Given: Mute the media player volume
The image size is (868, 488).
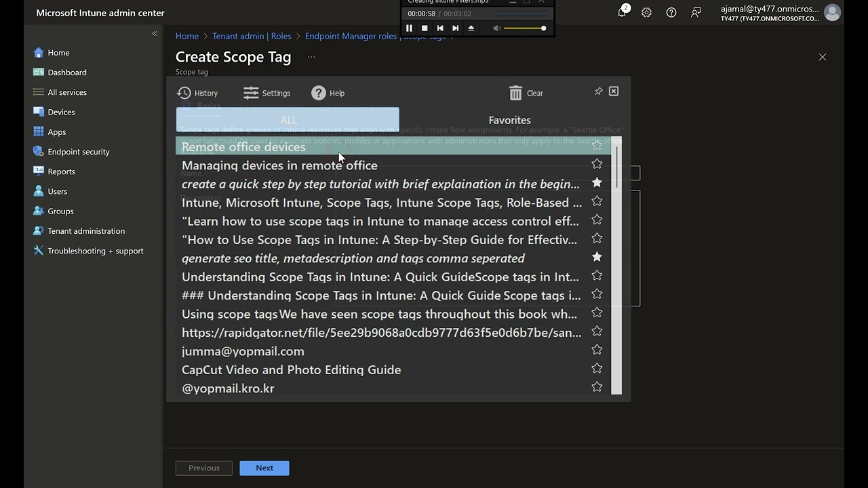Looking at the screenshot, I should (x=497, y=28).
